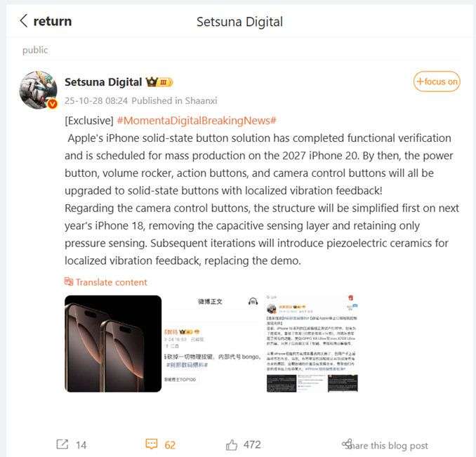This screenshot has height=457, width=476.
Task: Click the public visibility label
Action: (35, 50)
